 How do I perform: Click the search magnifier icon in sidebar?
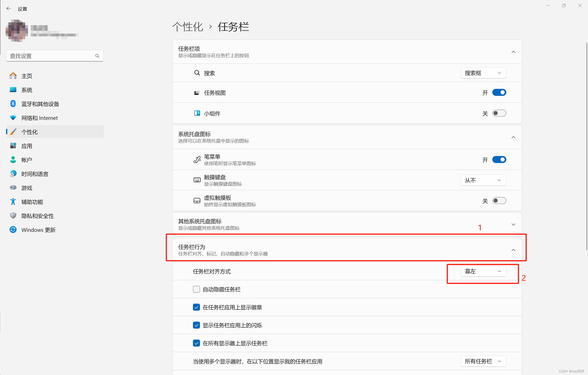click(x=97, y=56)
